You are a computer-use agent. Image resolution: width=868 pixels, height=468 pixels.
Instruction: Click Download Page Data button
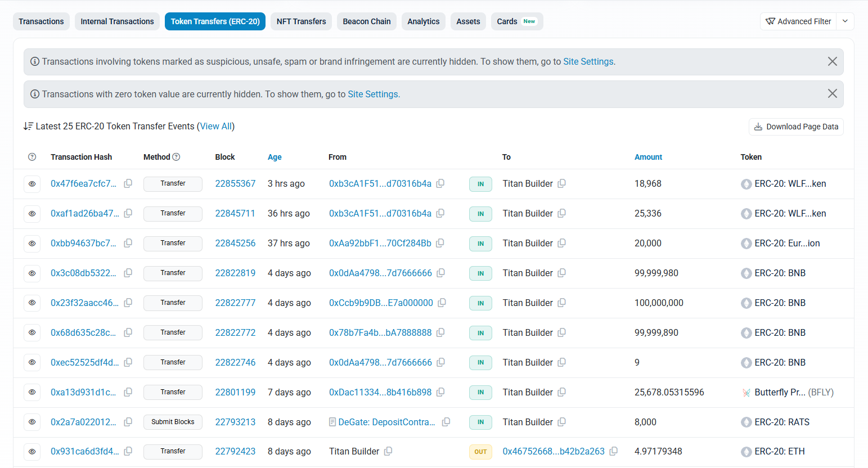click(x=796, y=127)
